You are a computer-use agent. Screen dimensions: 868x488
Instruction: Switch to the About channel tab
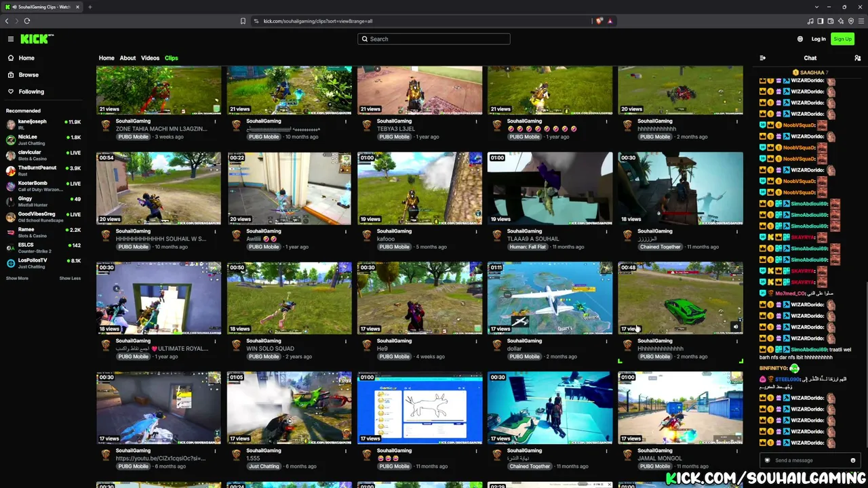[x=127, y=58]
